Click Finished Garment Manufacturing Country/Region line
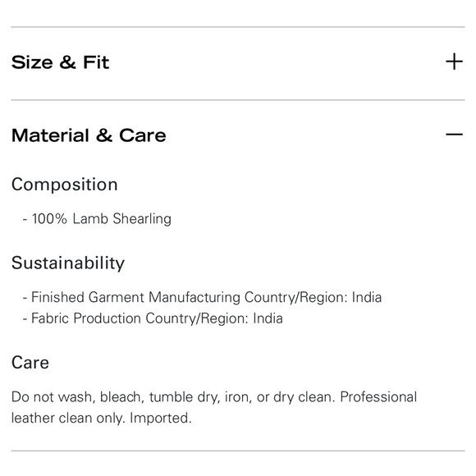The image size is (476, 476). coord(202,297)
